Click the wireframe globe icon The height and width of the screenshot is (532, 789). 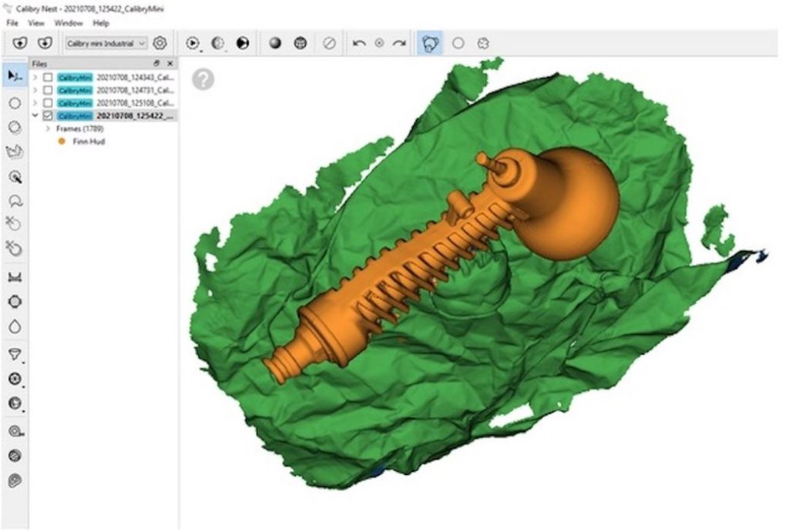[x=300, y=44]
